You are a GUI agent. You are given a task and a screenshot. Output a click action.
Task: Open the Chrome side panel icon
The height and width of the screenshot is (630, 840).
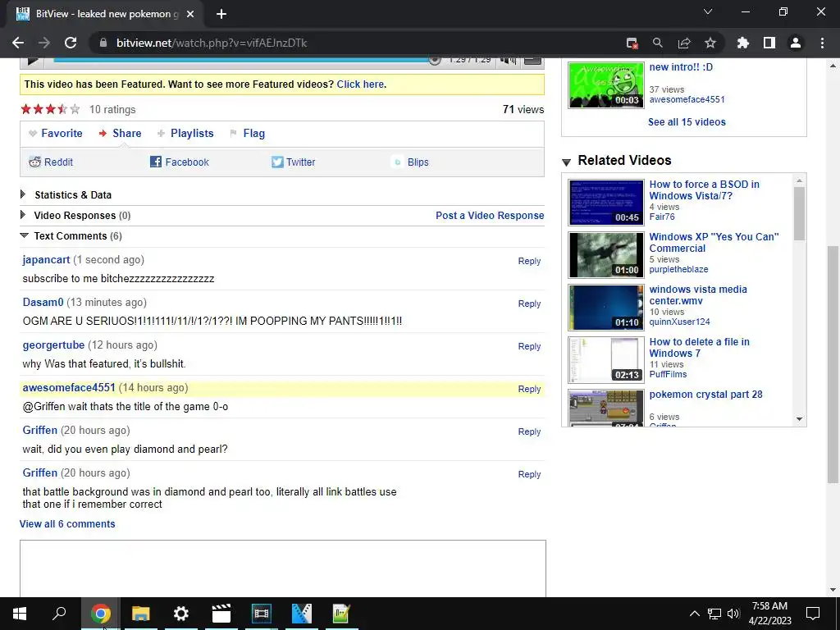769,43
